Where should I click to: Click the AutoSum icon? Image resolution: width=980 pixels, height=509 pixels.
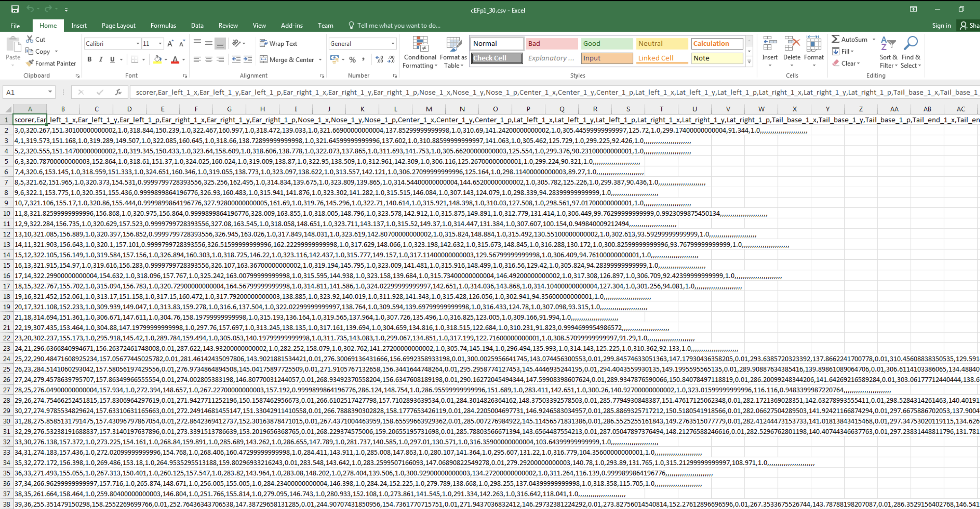[836, 39]
